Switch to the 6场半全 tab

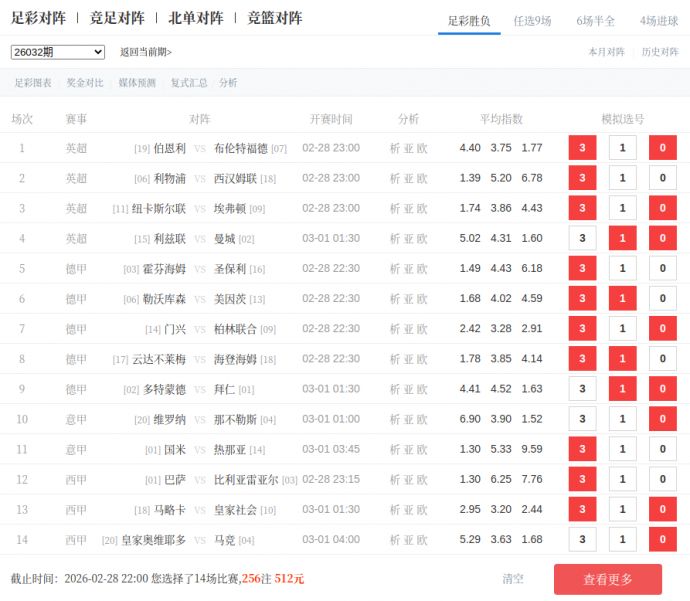click(x=596, y=20)
